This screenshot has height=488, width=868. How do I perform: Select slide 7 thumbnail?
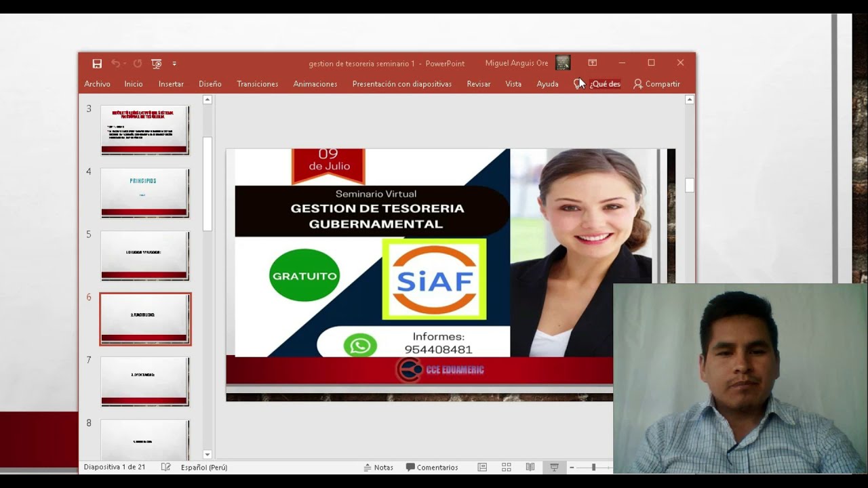(145, 382)
